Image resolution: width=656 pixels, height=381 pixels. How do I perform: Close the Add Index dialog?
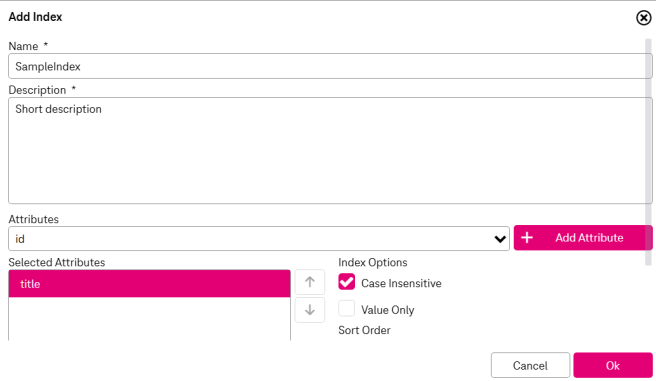point(643,18)
